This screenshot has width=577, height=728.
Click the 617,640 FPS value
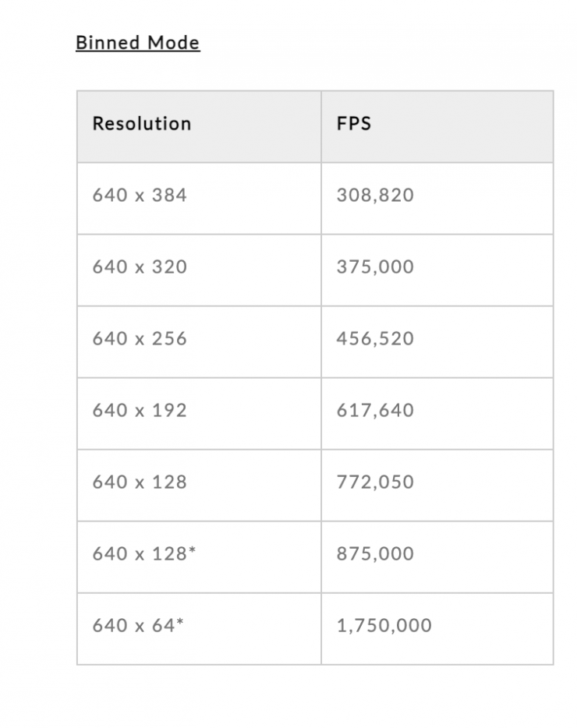pyautogui.click(x=375, y=411)
